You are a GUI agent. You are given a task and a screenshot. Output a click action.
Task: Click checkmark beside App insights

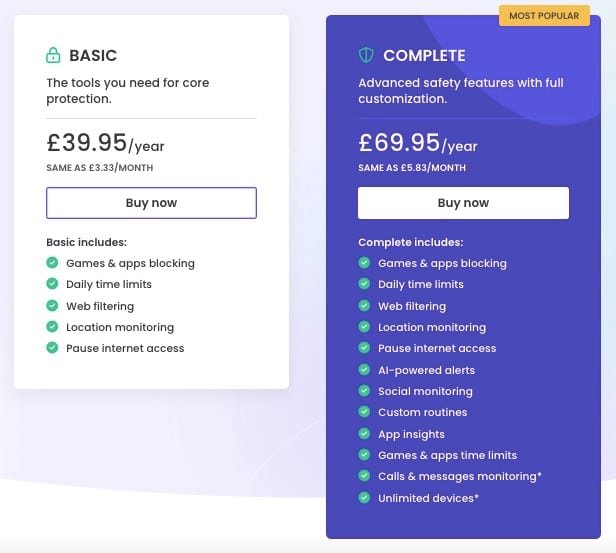point(364,434)
